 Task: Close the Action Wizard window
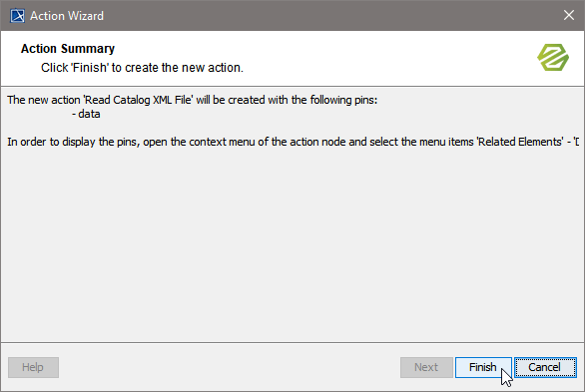pyautogui.click(x=569, y=15)
